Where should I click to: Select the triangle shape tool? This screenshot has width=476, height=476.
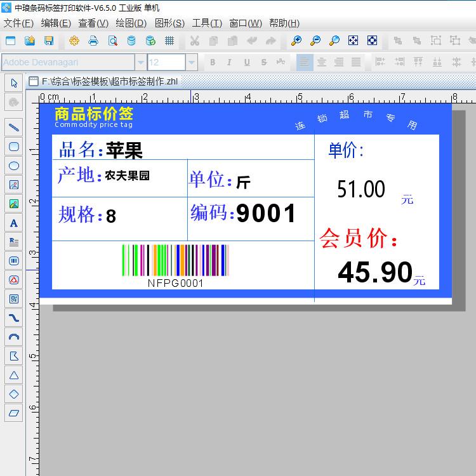14,375
